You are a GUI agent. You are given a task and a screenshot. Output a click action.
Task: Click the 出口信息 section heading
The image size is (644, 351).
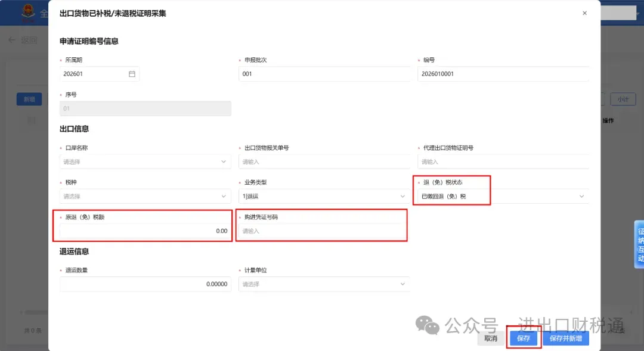pos(75,129)
